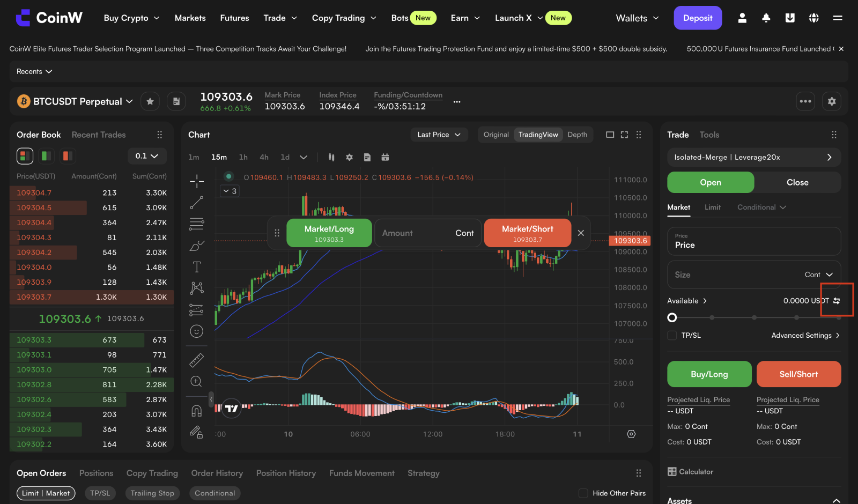
Task: Open chart settings gear
Action: (x=350, y=157)
